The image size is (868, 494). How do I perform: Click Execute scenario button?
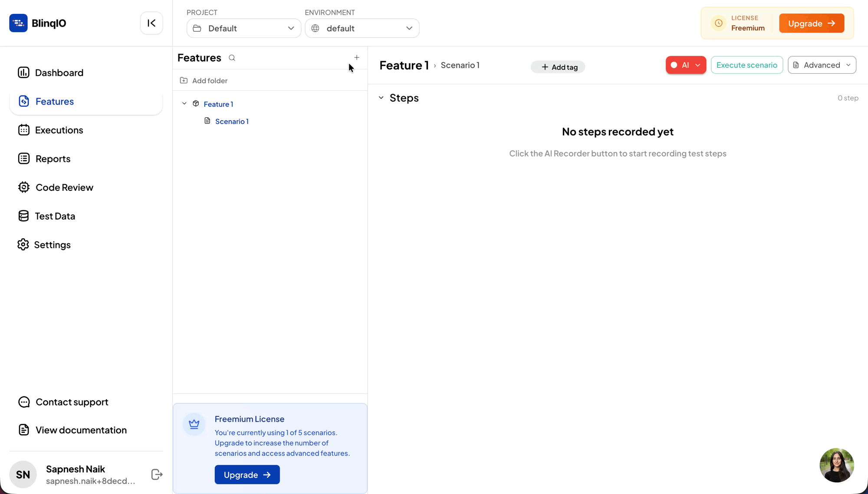pyautogui.click(x=746, y=65)
